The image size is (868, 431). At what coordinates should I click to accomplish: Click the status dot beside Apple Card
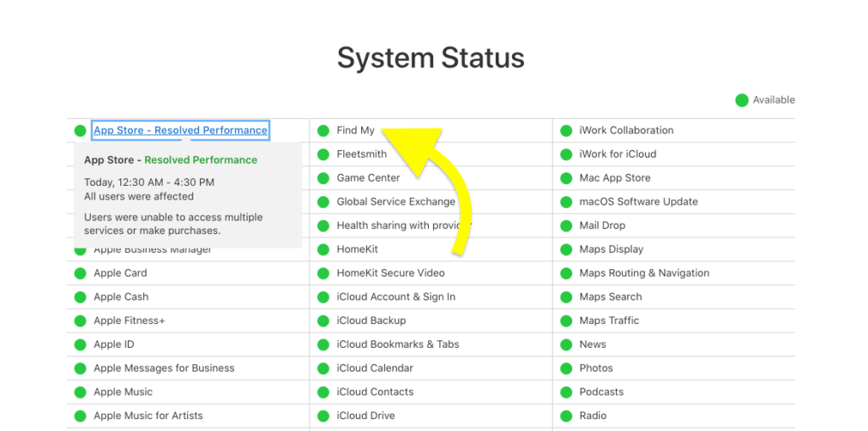pos(81,274)
